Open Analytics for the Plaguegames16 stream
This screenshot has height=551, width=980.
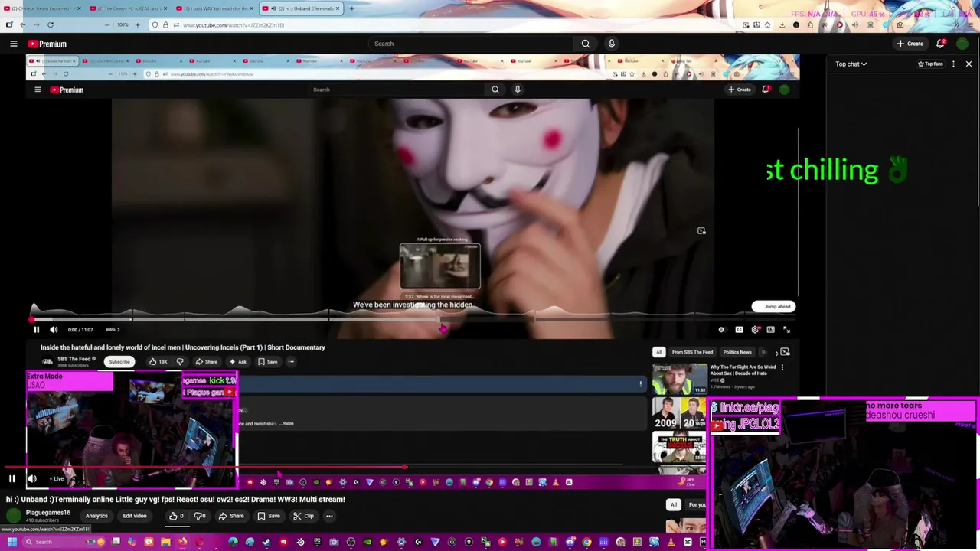point(96,516)
